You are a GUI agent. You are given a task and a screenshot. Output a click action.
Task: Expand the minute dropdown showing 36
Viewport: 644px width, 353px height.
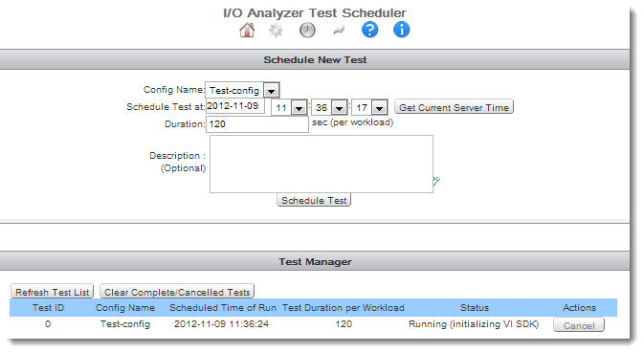pyautogui.click(x=339, y=108)
